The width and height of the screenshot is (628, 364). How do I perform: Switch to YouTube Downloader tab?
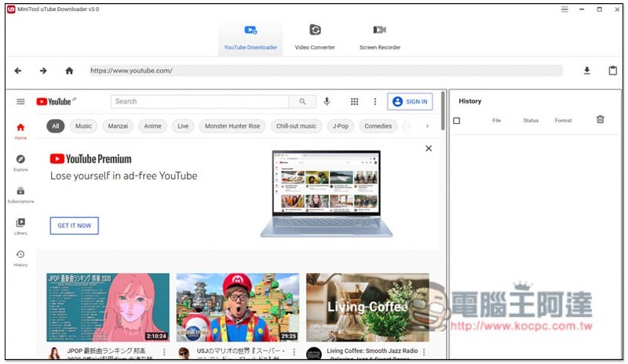(x=250, y=38)
